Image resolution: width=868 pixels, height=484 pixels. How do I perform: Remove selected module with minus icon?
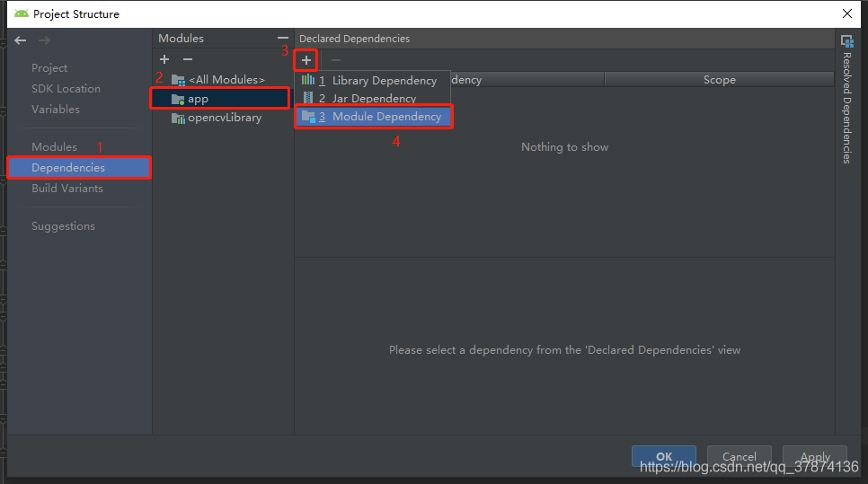pos(188,59)
